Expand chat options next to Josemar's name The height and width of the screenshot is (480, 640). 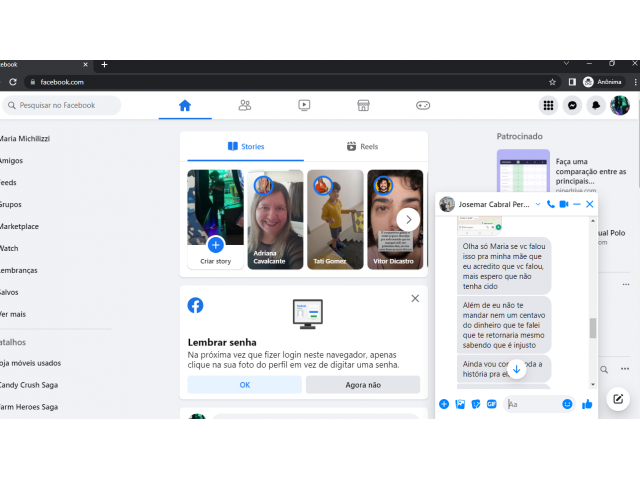click(x=538, y=204)
